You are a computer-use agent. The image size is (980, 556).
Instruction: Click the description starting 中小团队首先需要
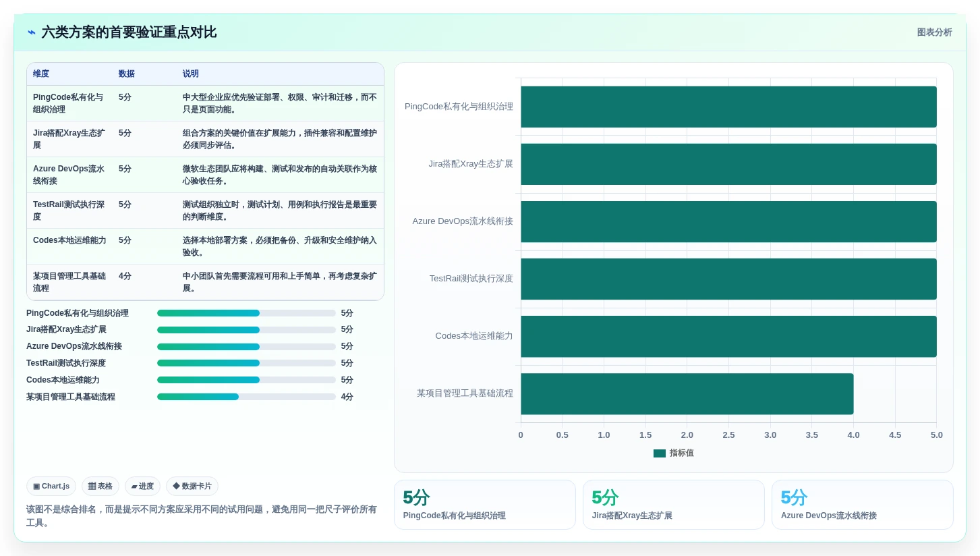point(280,282)
